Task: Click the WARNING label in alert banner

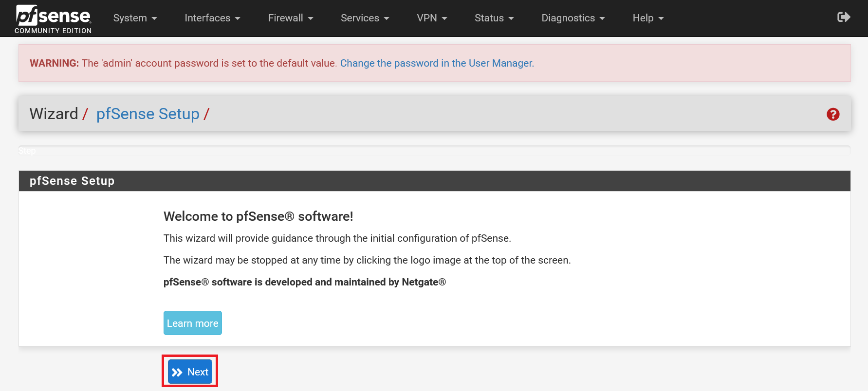Action: (54, 63)
